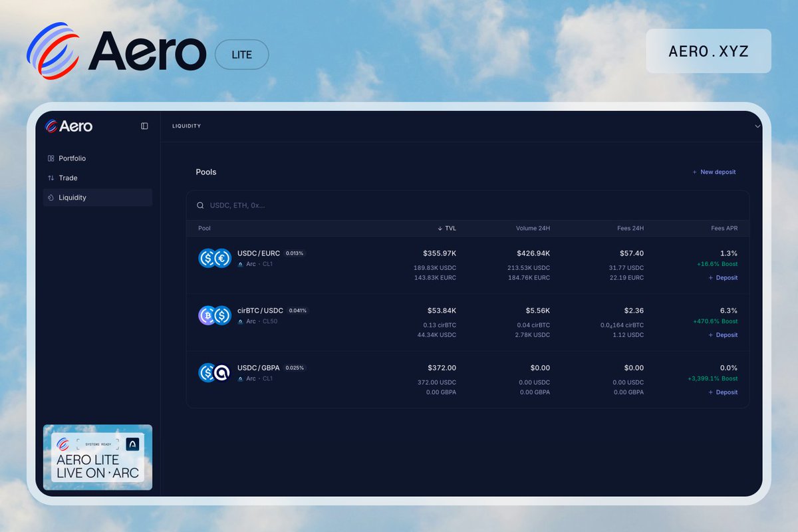Click the 6.3% fees APR value
The height and width of the screenshot is (532, 798).
click(729, 311)
